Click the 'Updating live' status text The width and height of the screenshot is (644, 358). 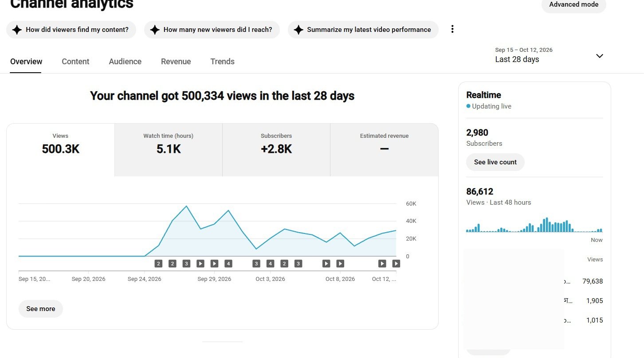491,106
